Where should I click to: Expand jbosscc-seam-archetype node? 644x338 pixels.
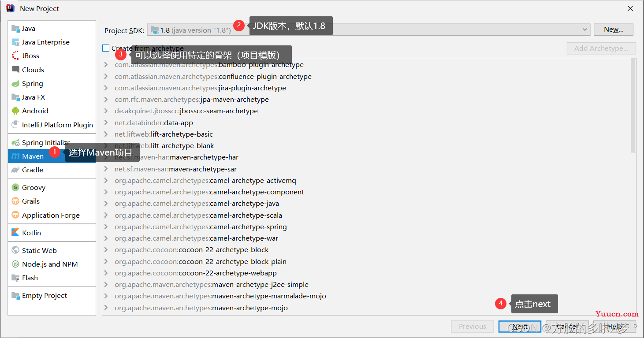pos(106,111)
